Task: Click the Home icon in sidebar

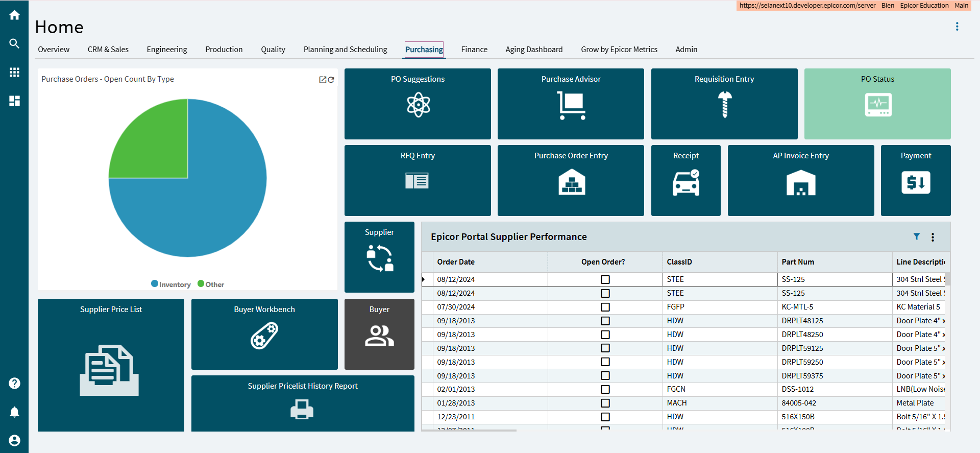Action: 14,15
